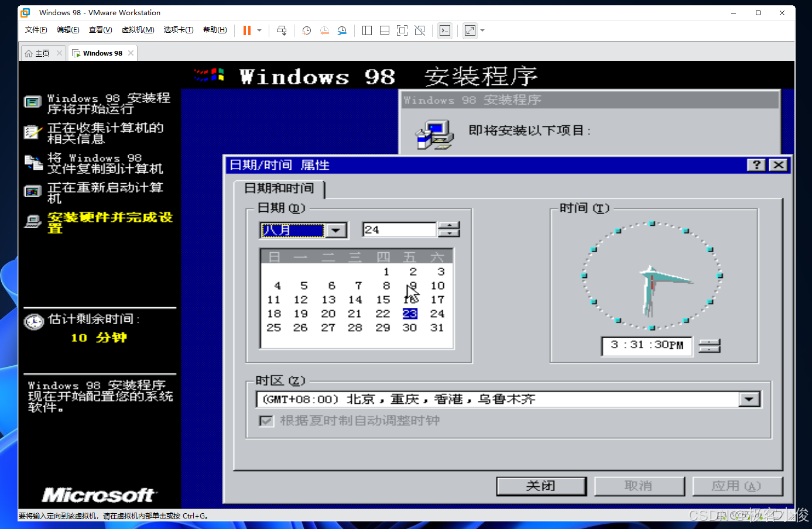Click the revert to snapshot icon
The height and width of the screenshot is (529, 812).
click(324, 30)
